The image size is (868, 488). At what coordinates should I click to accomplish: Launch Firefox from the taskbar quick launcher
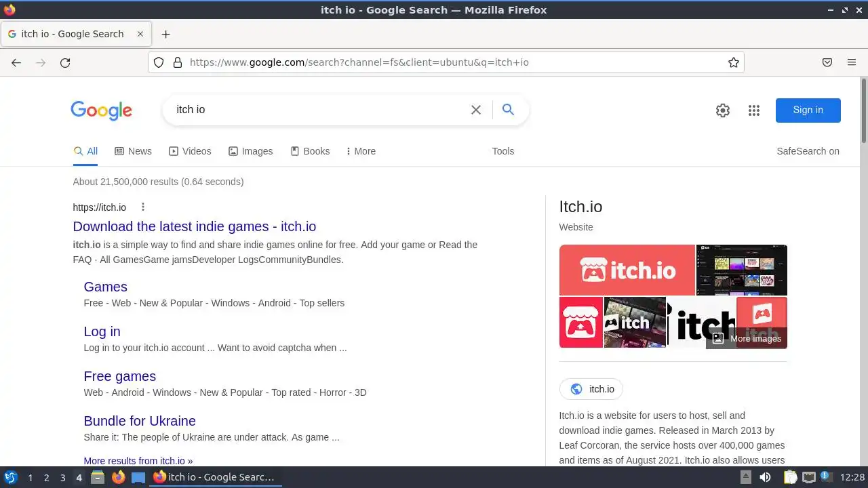point(118,478)
